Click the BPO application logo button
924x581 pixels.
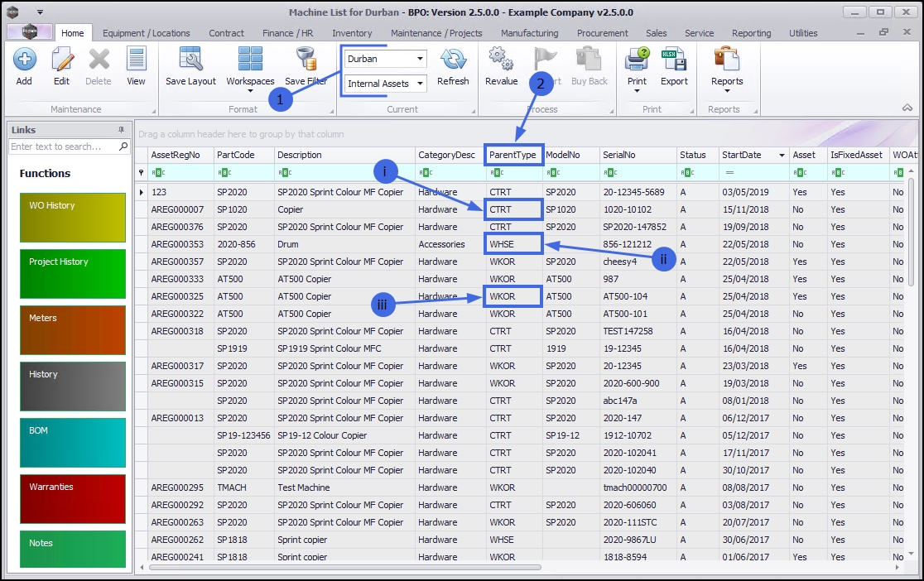click(30, 32)
